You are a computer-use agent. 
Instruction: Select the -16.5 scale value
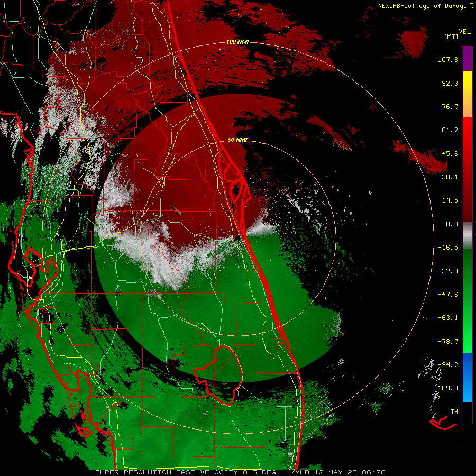448,248
